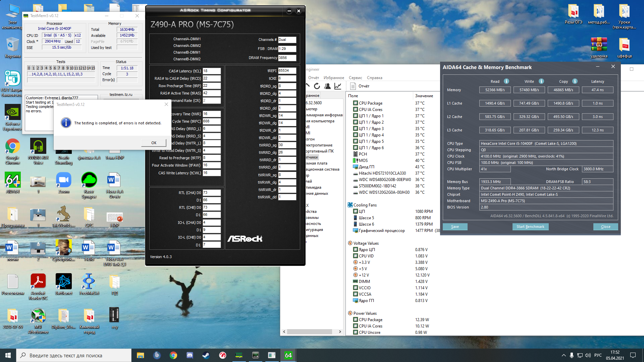The height and width of the screenshot is (362, 644).
Task: Click the AIDA64 users/community toolbar icon
Action: [x=327, y=86]
